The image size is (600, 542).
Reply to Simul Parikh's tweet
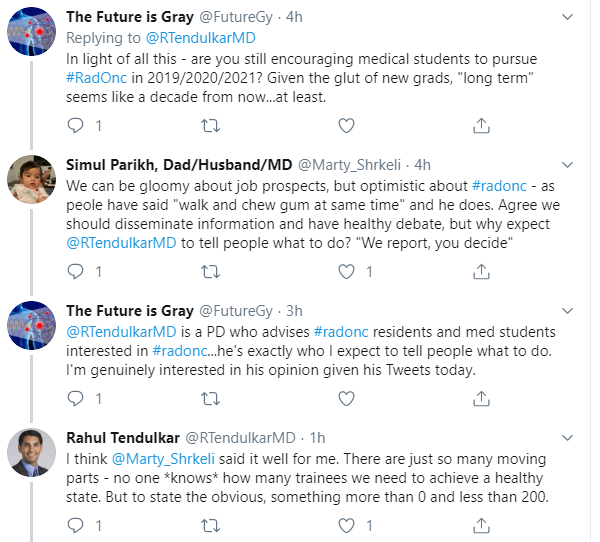click(76, 271)
